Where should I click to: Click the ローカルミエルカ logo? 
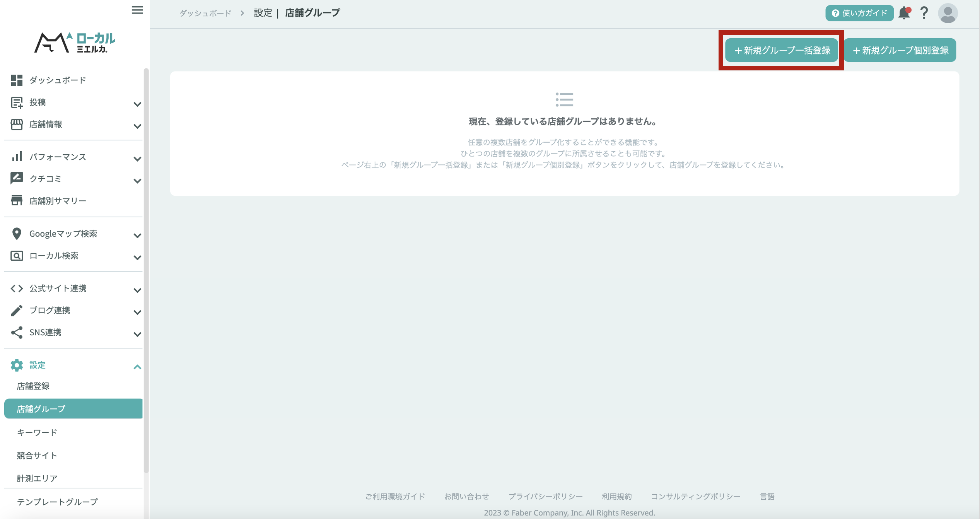[x=75, y=42]
